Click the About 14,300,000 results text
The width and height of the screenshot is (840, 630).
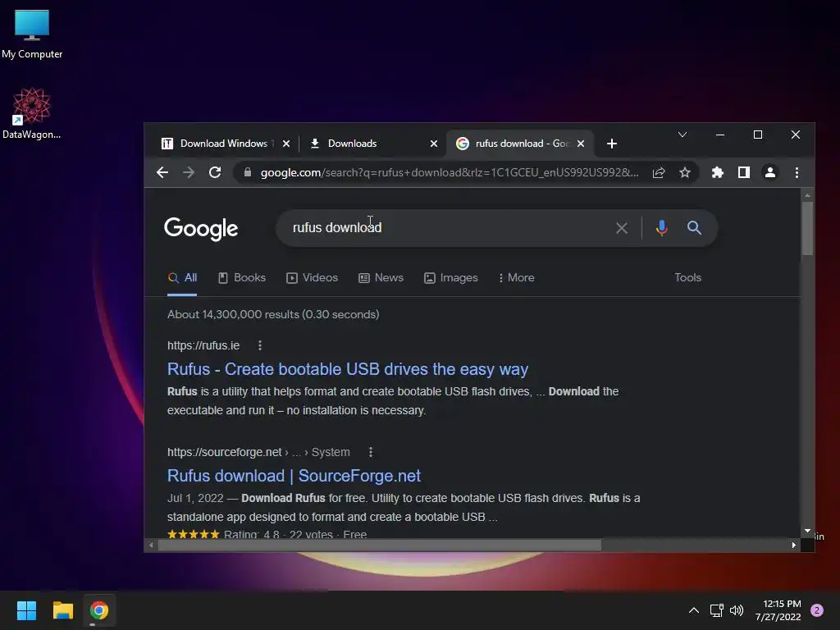click(273, 314)
